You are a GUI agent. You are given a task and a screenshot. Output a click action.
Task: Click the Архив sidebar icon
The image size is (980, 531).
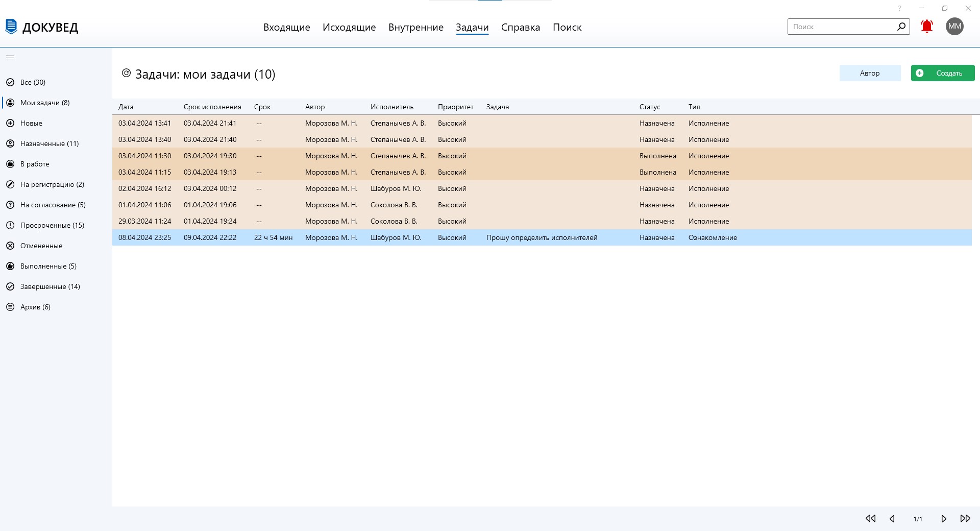[10, 307]
